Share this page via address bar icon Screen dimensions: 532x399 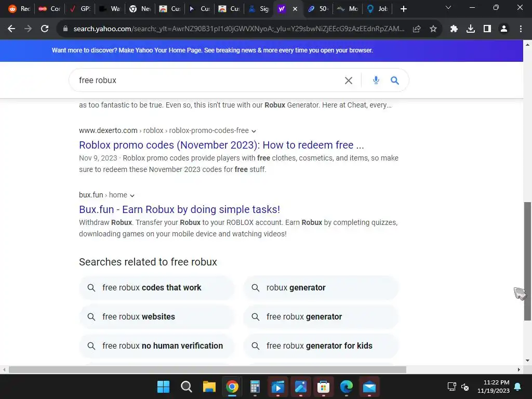pyautogui.click(x=417, y=29)
